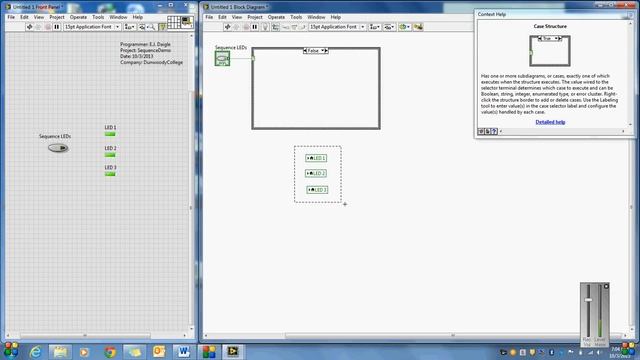Screen dimensions: 640x360
Task: Click Programmer E.J. Daigle text on Front Panel
Action: point(145,44)
